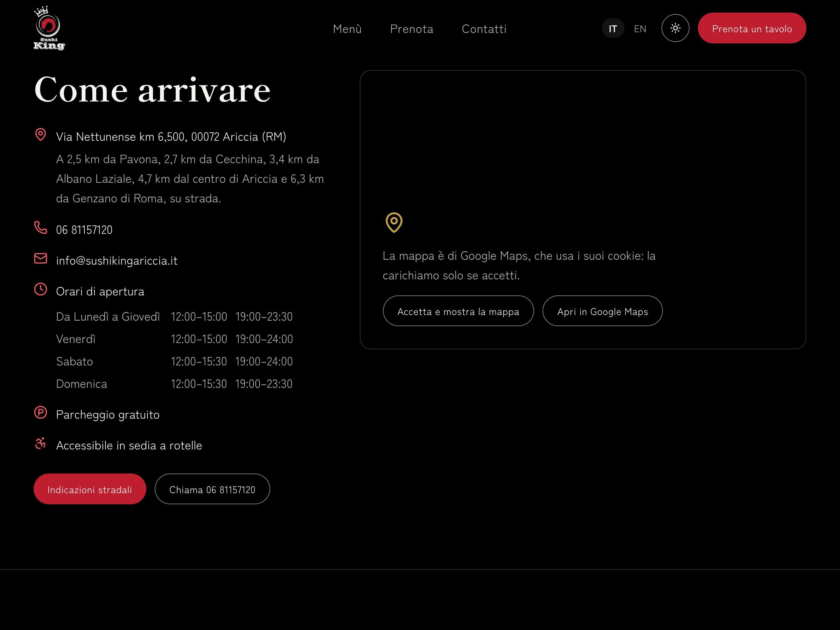The image size is (840, 630).
Task: Click Venerdì evening hours 19:00–24:00
Action: [x=264, y=339]
